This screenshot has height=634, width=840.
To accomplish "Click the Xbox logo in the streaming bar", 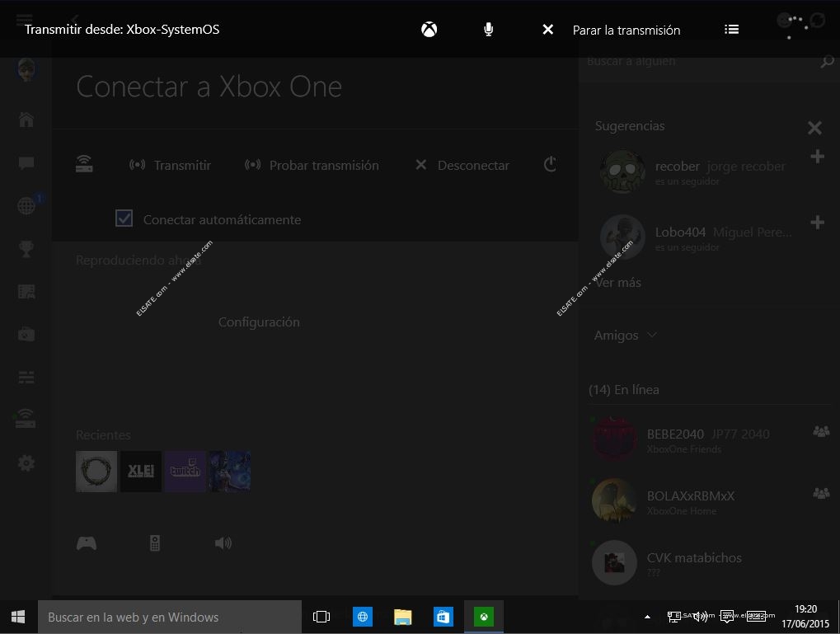I will (x=429, y=30).
